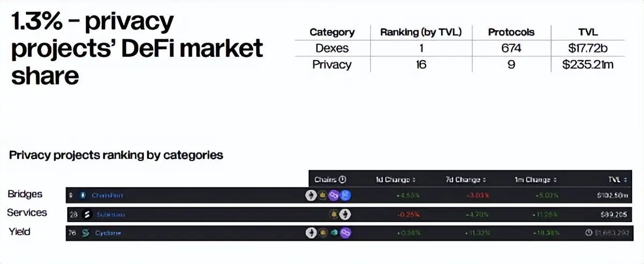Image resolution: width=644 pixels, height=264 pixels.
Task: Click the Polygon chain icon in Cyclone row
Action: 346,233
